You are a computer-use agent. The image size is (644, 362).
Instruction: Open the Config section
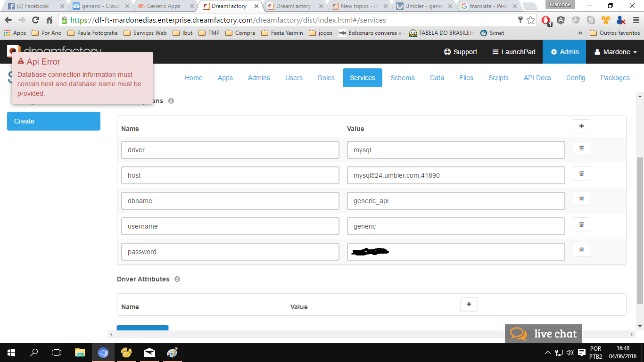576,78
